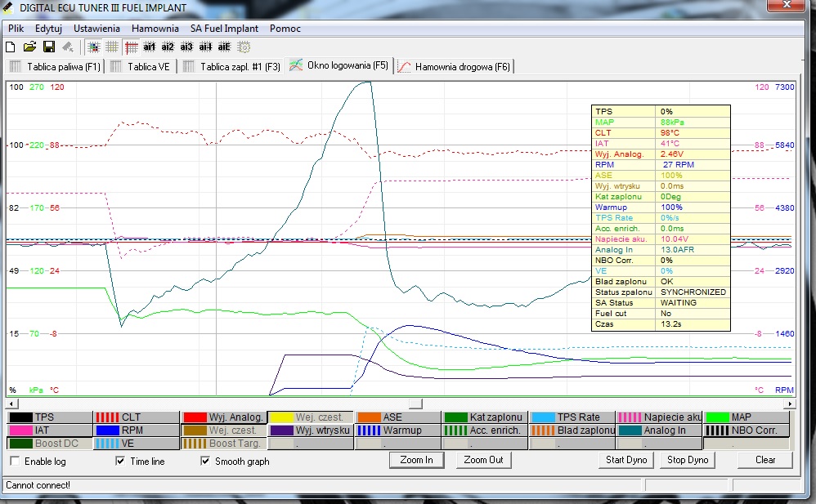Image resolution: width=816 pixels, height=504 pixels.
Task: Click the colored grid toolbar icon
Action: [93, 47]
